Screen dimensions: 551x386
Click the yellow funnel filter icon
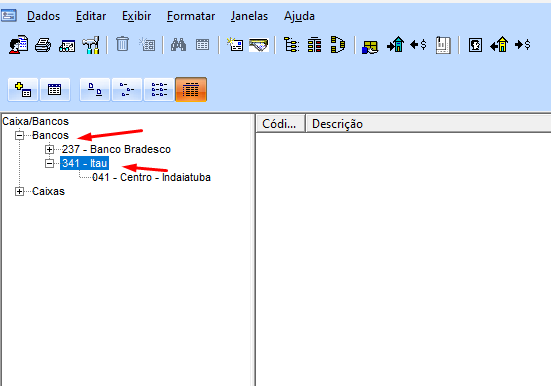(x=259, y=45)
